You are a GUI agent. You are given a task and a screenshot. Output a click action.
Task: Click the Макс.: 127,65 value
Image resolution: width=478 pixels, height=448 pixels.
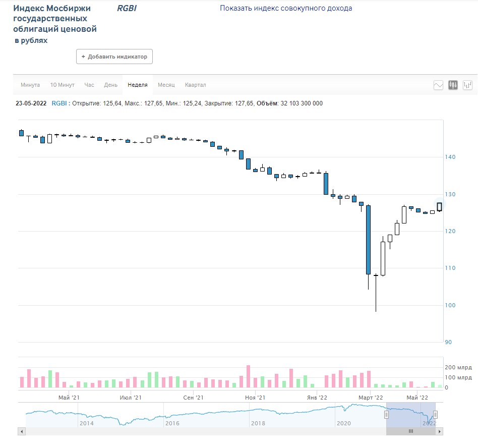point(144,103)
